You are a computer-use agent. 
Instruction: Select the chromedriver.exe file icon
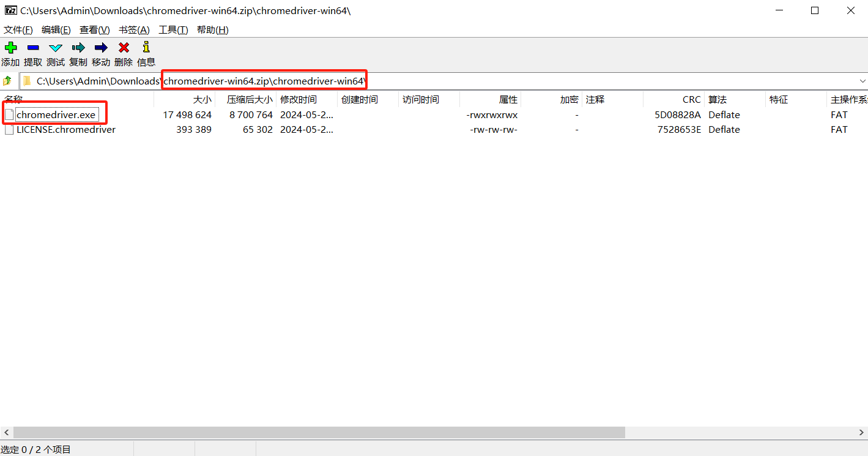tap(9, 115)
